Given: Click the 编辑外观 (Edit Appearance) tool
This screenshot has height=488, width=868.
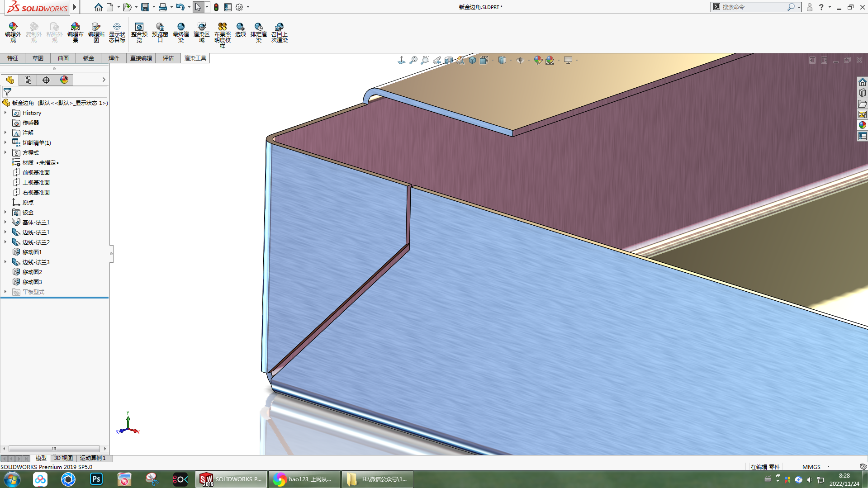Looking at the screenshot, I should pyautogui.click(x=13, y=33).
